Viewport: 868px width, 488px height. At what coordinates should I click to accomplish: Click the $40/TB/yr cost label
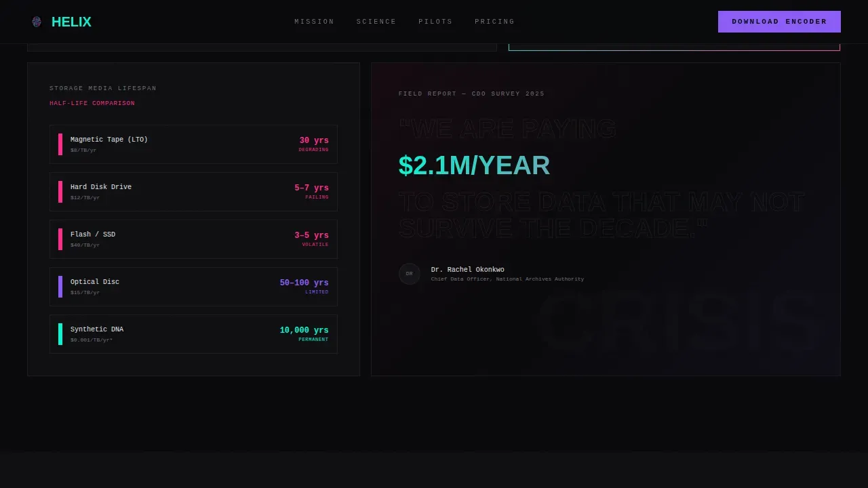pos(85,245)
